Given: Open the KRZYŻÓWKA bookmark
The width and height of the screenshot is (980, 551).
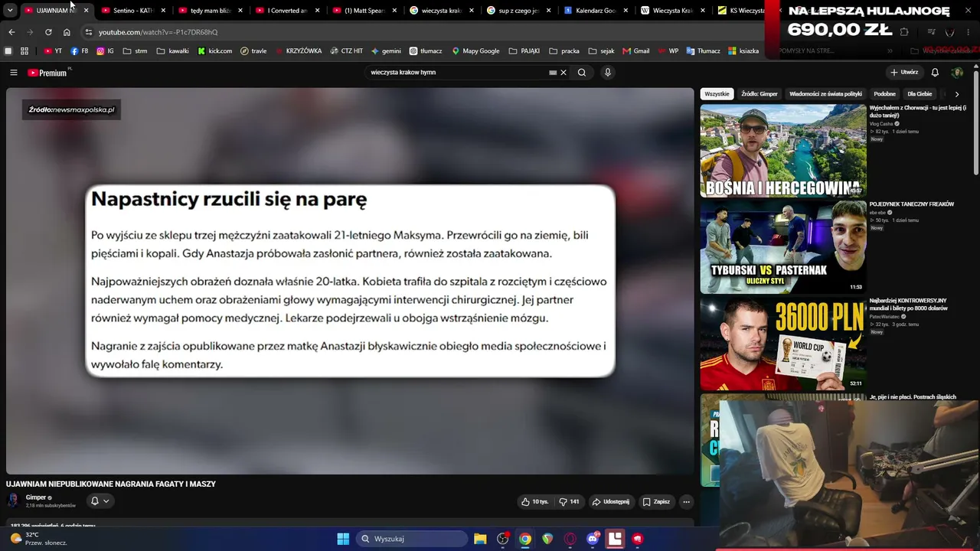Looking at the screenshot, I should tap(299, 51).
